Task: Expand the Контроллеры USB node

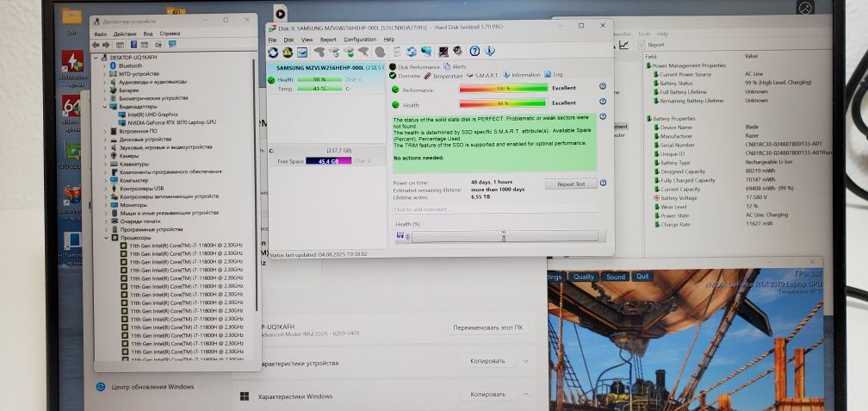Action: 105,189
